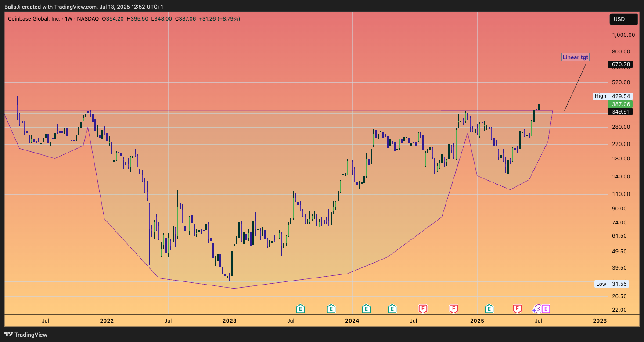644x342 pixels.
Task: Select the Linear tgt annotation label
Action: 576,57
